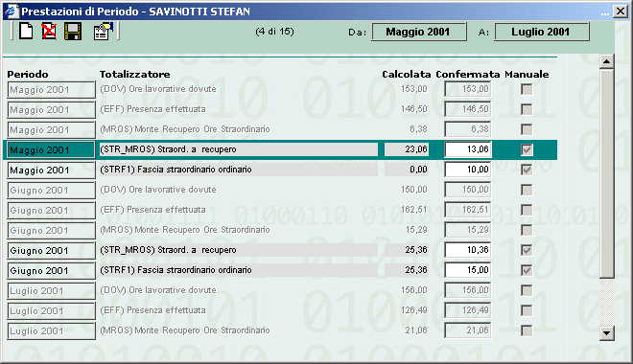Click Confermata field showing 13,06

click(468, 149)
